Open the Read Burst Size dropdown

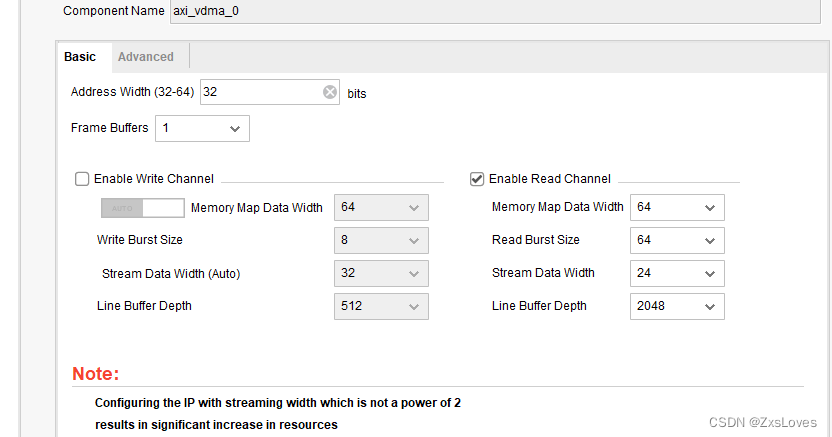point(677,240)
